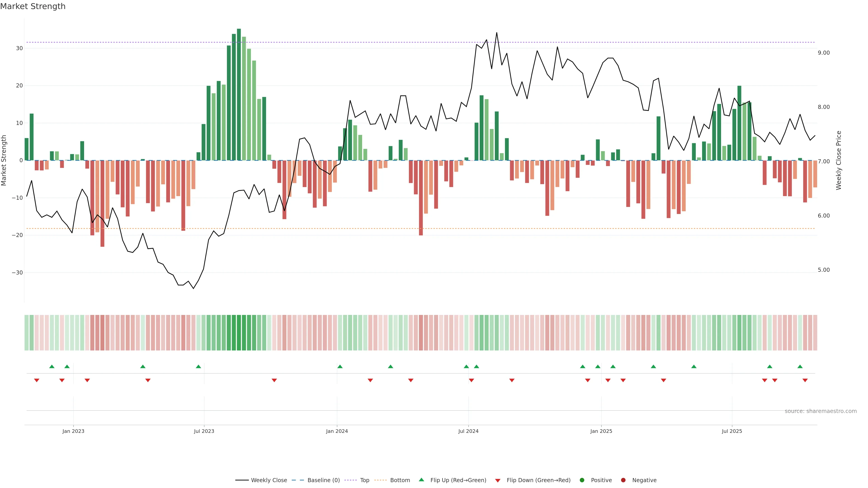Click the Jul 2025 x-axis label
Viewport: 868px width, 488px height.
click(x=731, y=431)
